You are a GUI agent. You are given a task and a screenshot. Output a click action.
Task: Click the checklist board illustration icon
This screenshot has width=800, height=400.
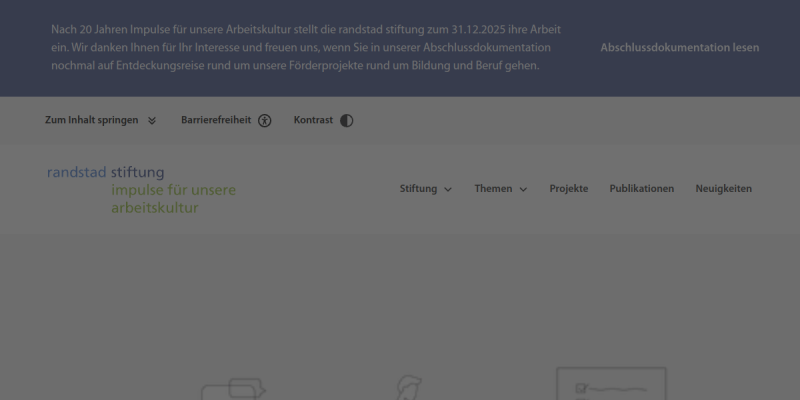pos(611,383)
